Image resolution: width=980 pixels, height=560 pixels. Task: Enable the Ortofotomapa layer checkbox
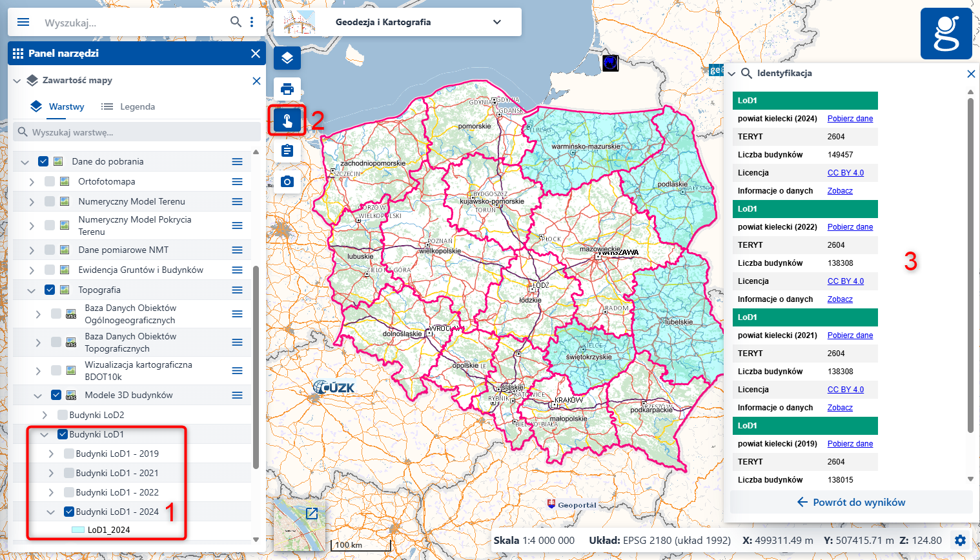tap(50, 182)
